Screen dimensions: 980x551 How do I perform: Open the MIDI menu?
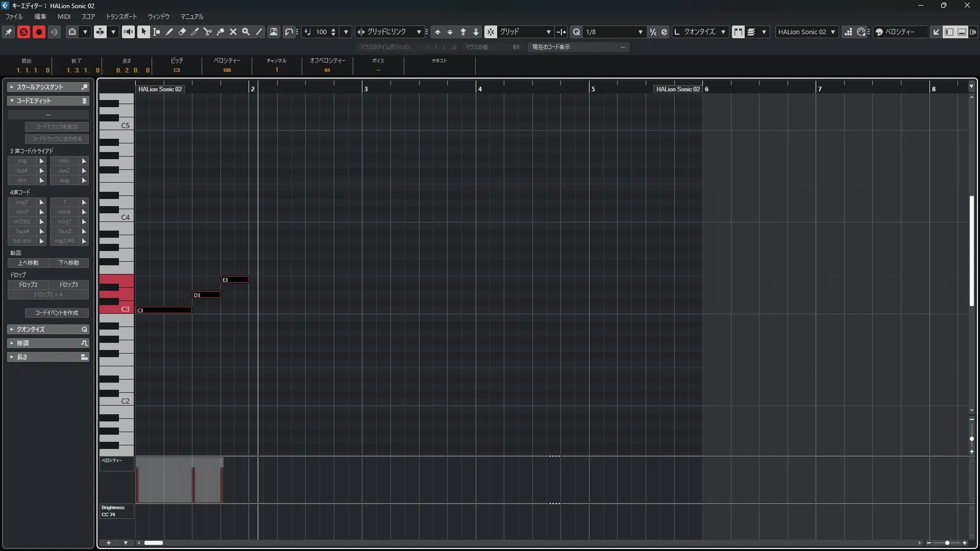tap(64, 16)
